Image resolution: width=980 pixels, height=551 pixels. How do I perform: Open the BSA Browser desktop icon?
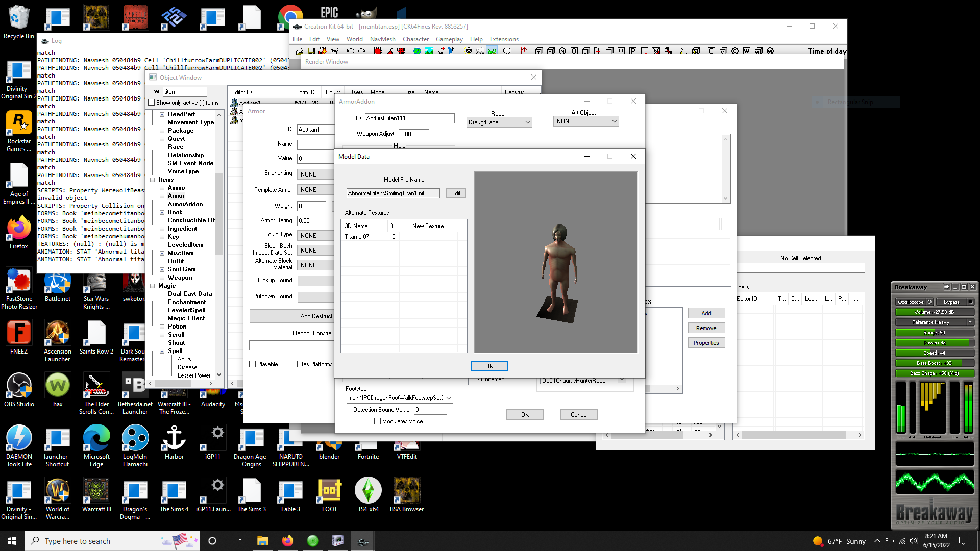click(x=407, y=494)
